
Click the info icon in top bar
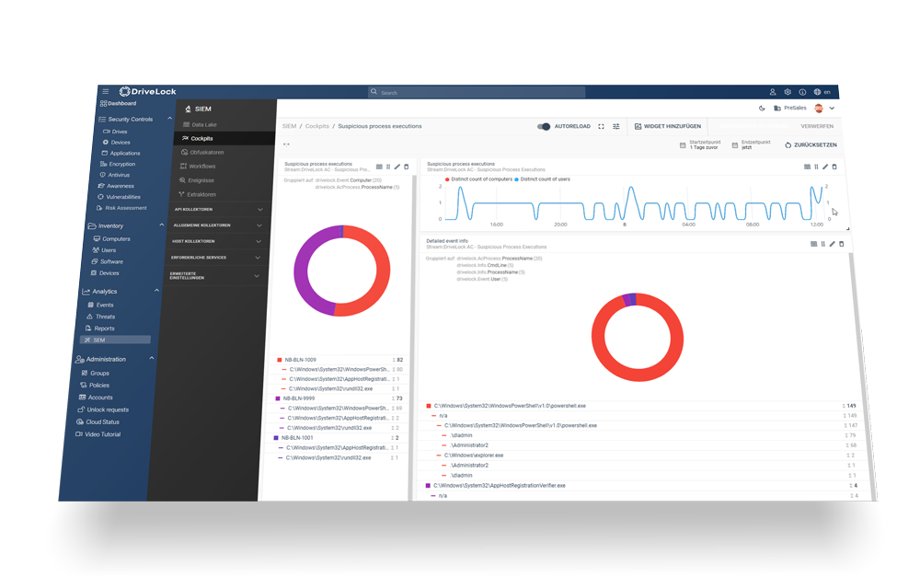[802, 92]
